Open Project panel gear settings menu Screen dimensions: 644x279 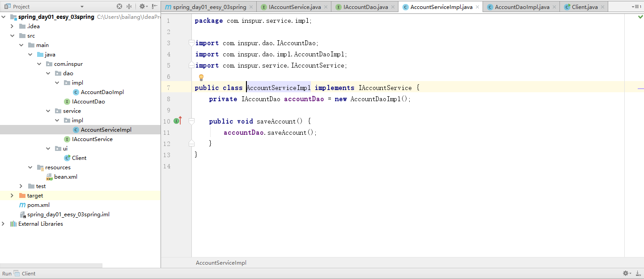click(143, 6)
